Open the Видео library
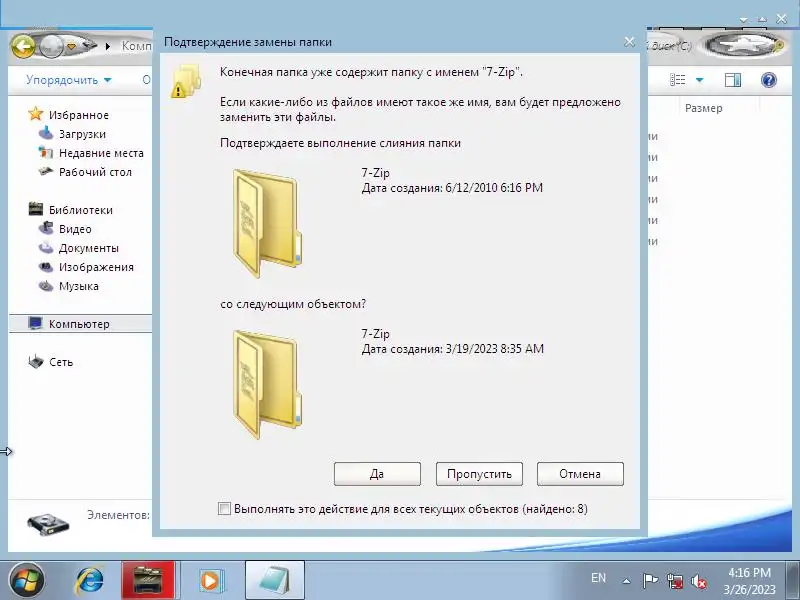 tap(75, 229)
